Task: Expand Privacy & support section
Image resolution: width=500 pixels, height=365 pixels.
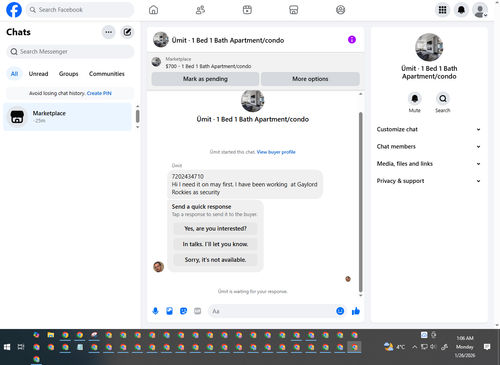Action: (x=429, y=181)
